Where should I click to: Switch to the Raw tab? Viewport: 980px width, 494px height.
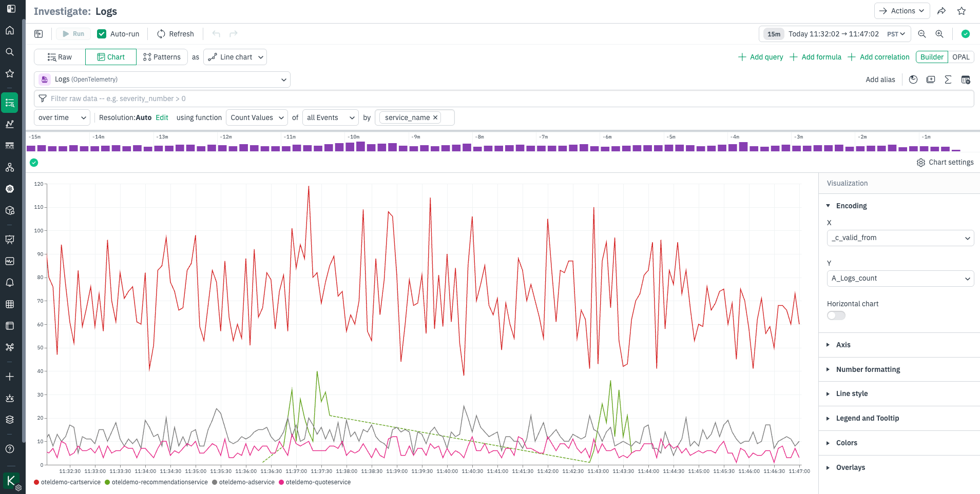tap(60, 57)
